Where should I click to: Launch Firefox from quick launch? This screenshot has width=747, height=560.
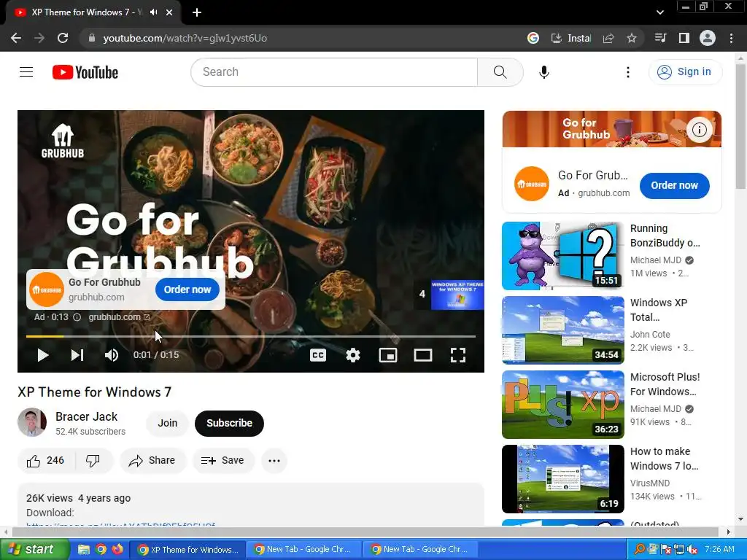[117, 550]
